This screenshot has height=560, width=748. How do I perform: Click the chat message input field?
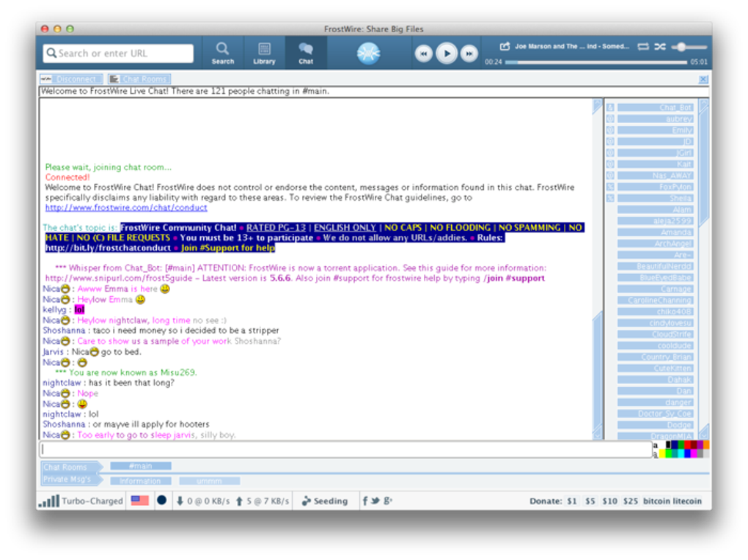346,449
